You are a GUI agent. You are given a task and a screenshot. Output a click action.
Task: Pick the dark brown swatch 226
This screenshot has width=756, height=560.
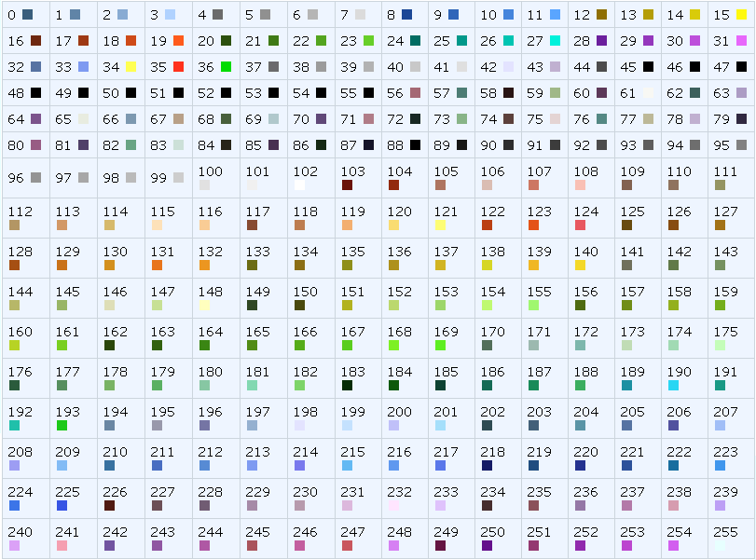click(x=109, y=506)
